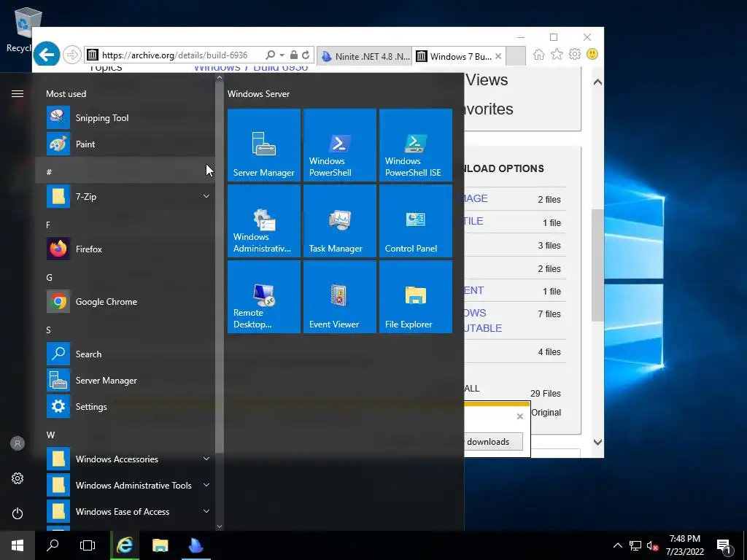Switch to Internet Explorer on the taskbar
This screenshot has height=560, width=747.
125,545
